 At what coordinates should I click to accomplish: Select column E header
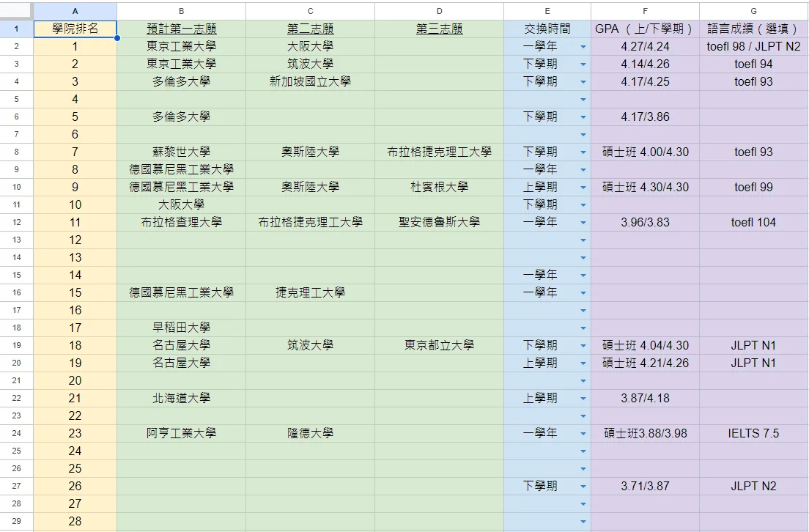pos(547,11)
